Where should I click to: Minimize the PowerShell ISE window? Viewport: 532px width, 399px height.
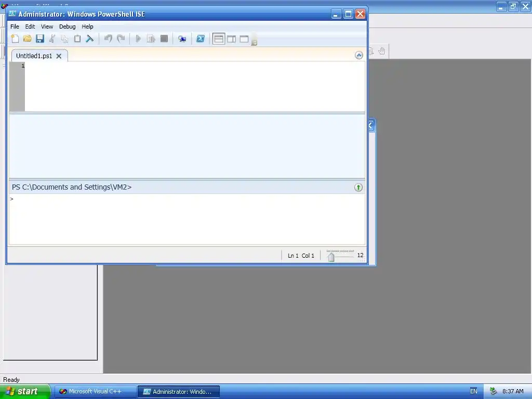click(x=336, y=14)
